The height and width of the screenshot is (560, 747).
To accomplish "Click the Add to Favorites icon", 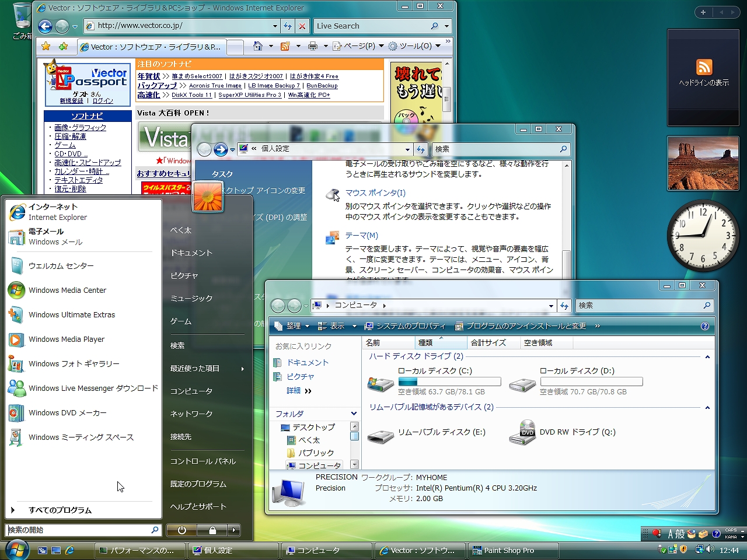I will coord(63,46).
